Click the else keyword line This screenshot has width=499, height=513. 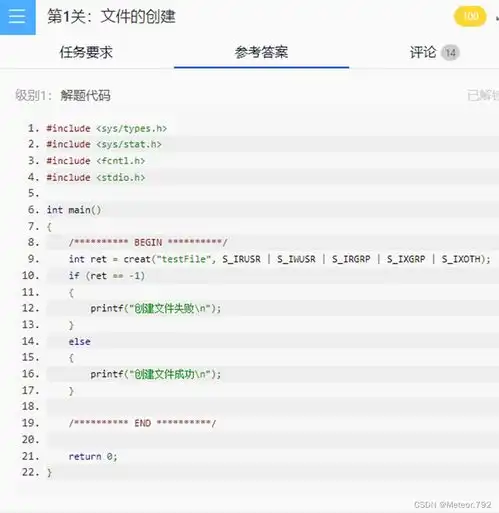point(79,341)
